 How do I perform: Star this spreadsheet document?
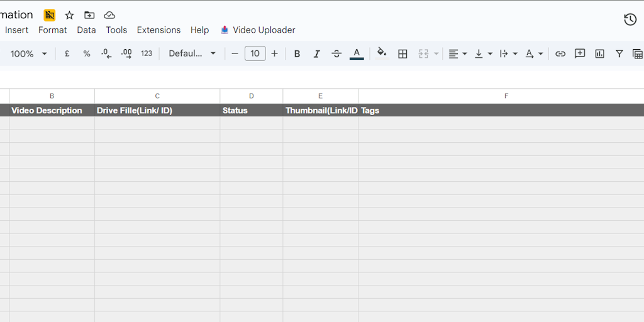click(69, 15)
